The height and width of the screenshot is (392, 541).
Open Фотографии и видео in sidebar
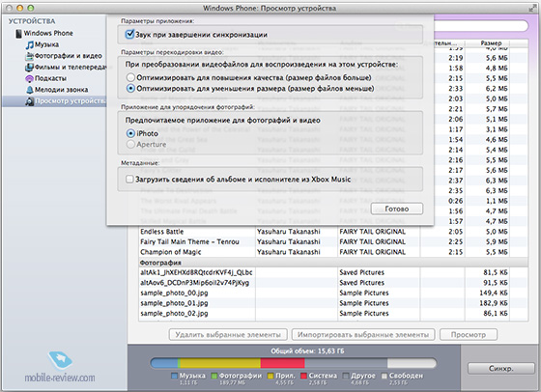click(69, 56)
